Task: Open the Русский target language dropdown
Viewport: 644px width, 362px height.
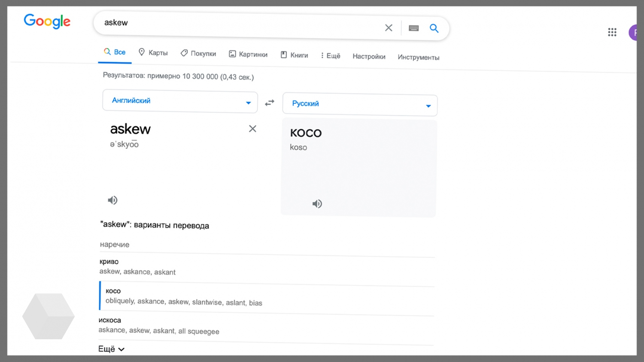Action: pyautogui.click(x=360, y=105)
